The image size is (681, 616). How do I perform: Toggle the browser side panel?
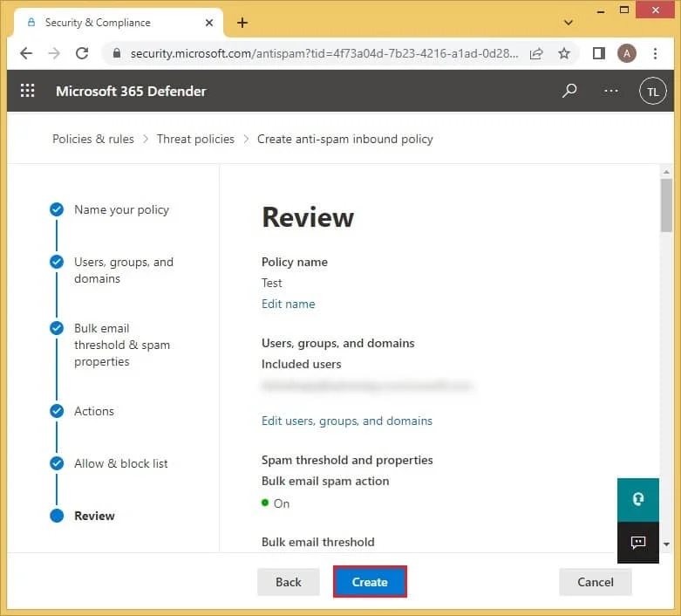click(x=599, y=53)
